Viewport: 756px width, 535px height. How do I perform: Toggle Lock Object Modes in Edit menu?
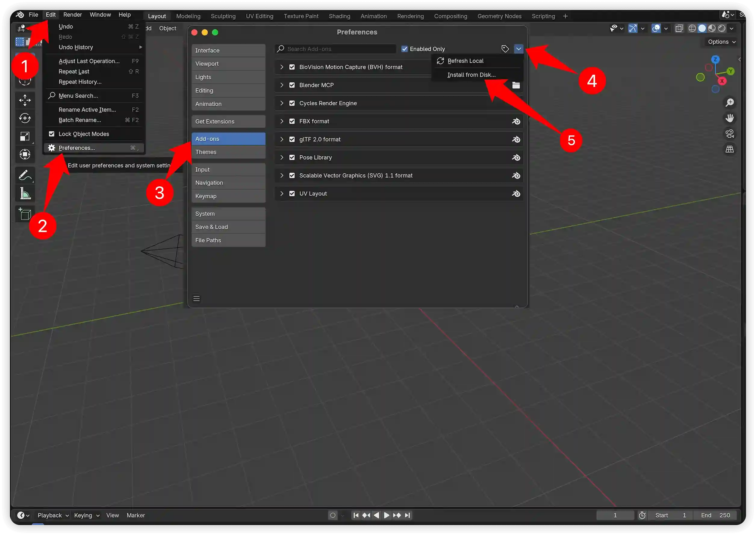click(52, 134)
